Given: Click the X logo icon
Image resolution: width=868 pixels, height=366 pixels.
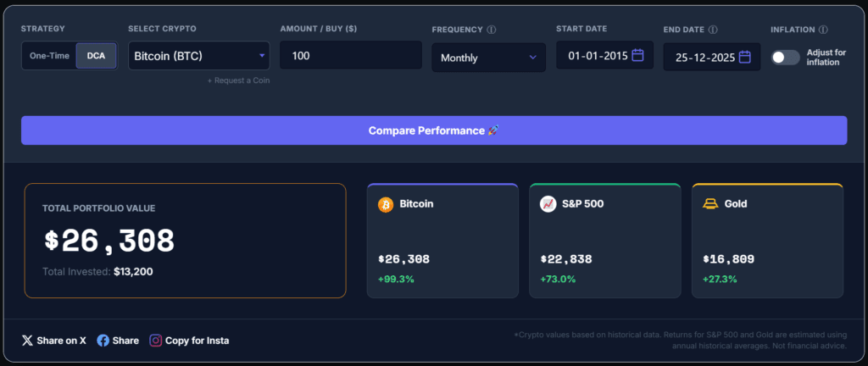Looking at the screenshot, I should 27,341.
